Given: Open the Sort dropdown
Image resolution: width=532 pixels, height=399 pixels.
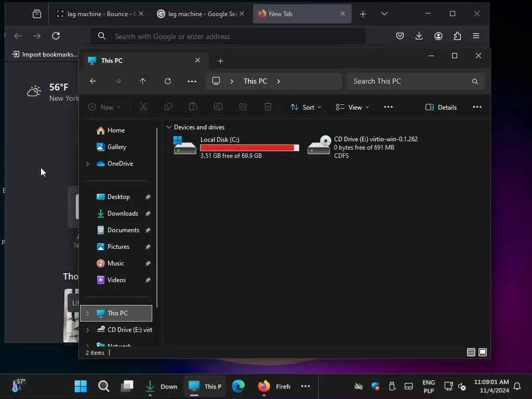Looking at the screenshot, I should [305, 107].
